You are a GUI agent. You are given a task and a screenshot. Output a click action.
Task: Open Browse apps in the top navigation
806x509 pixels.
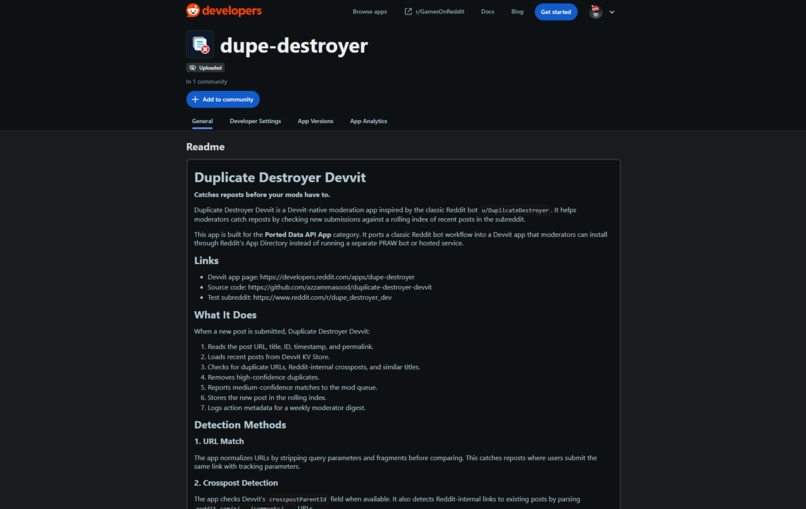(370, 11)
